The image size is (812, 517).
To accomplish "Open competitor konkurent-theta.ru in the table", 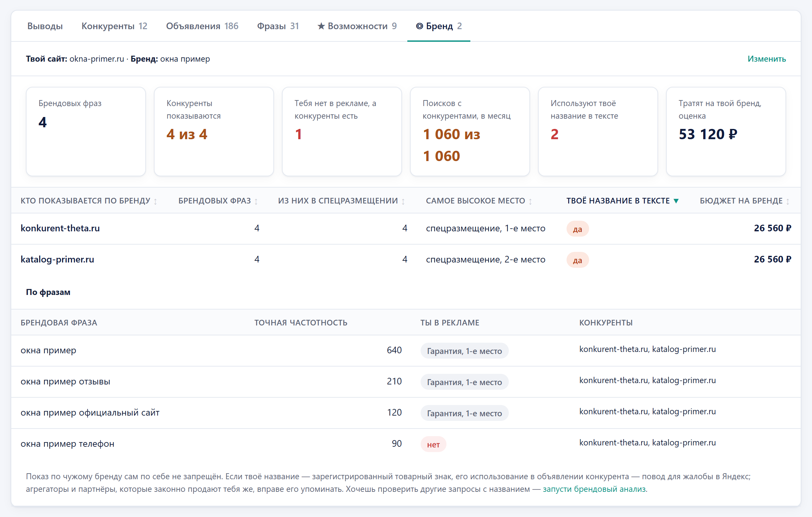I will point(60,228).
